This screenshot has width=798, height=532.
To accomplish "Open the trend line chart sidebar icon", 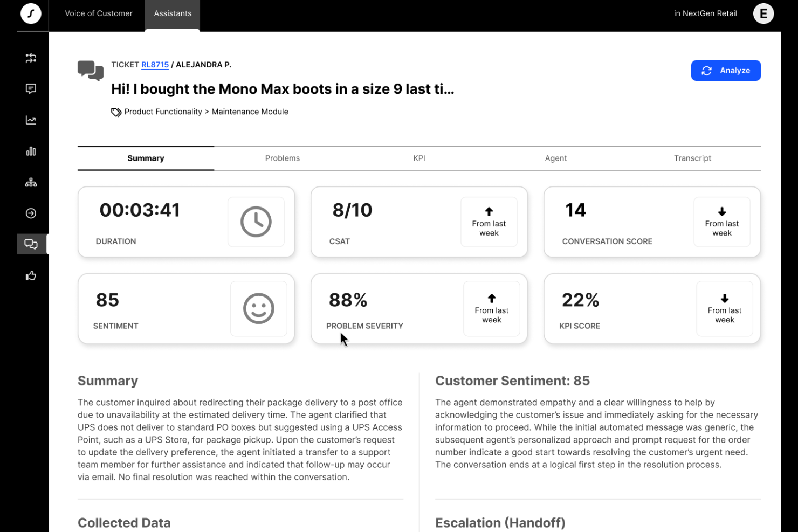I will click(31, 120).
